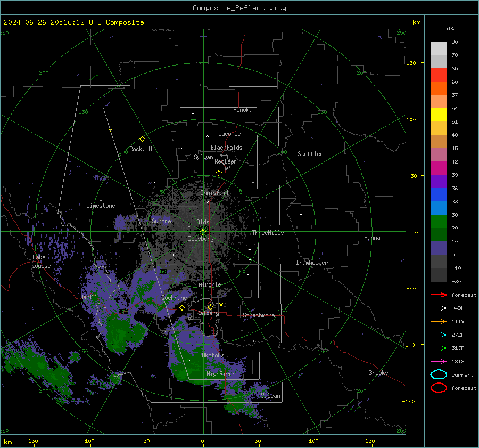Select the blue 33-36 dBZ color swatch
479x448 pixels.
(439, 195)
